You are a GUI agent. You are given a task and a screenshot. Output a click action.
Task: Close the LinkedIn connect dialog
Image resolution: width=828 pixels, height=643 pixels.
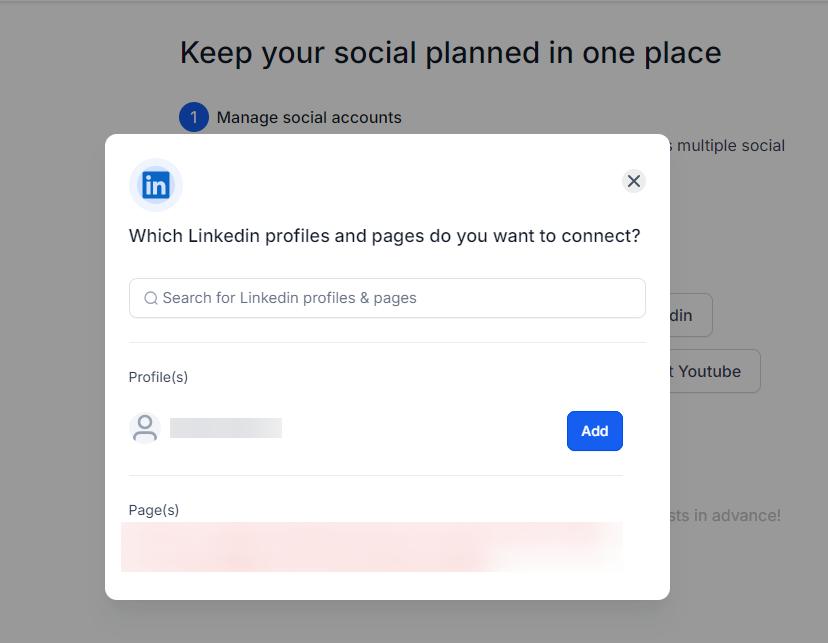tap(633, 181)
